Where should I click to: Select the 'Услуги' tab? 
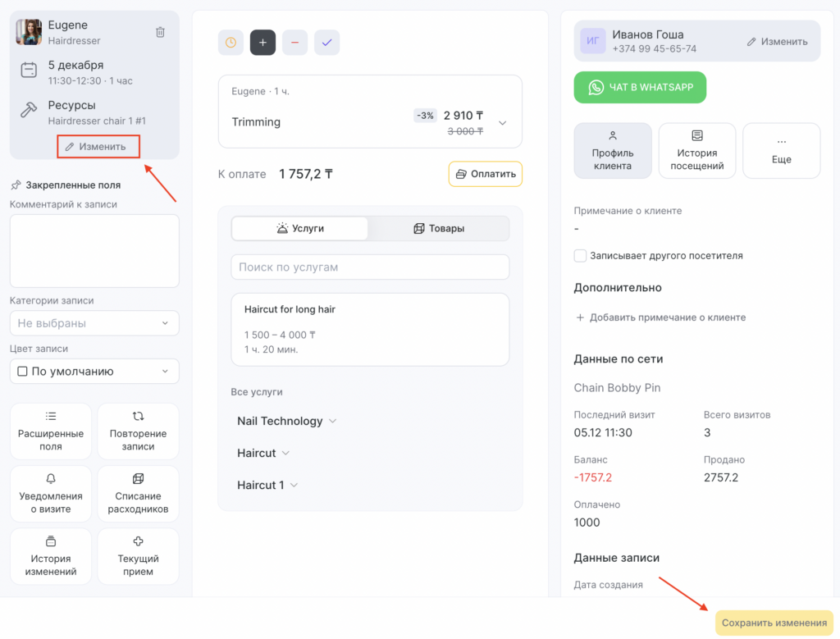point(299,228)
